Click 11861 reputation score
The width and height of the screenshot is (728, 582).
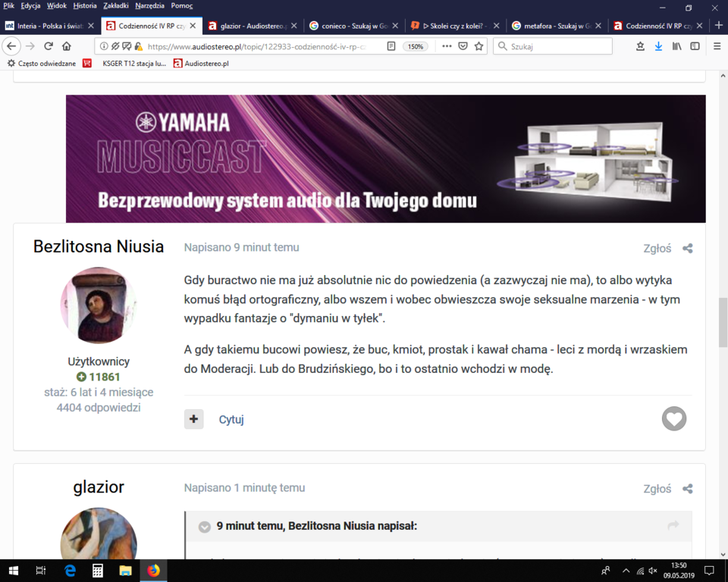tap(99, 377)
